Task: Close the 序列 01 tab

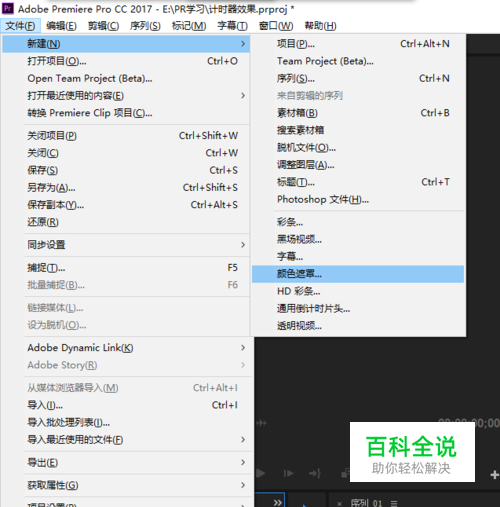Action: (x=339, y=503)
